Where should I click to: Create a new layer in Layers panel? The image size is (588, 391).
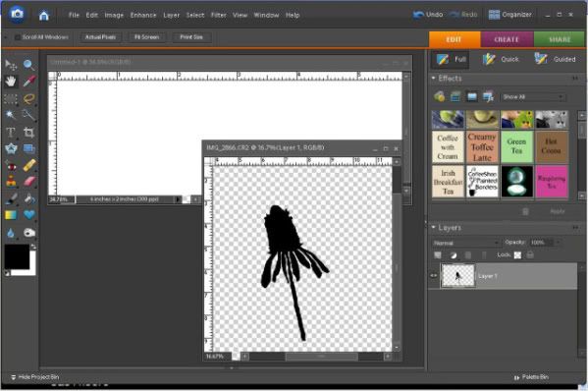pos(438,255)
